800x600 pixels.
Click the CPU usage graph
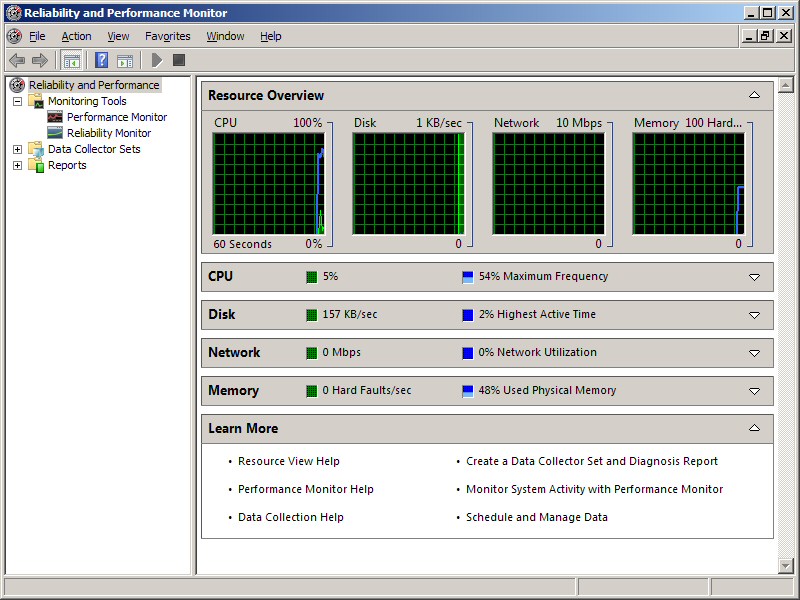point(268,184)
